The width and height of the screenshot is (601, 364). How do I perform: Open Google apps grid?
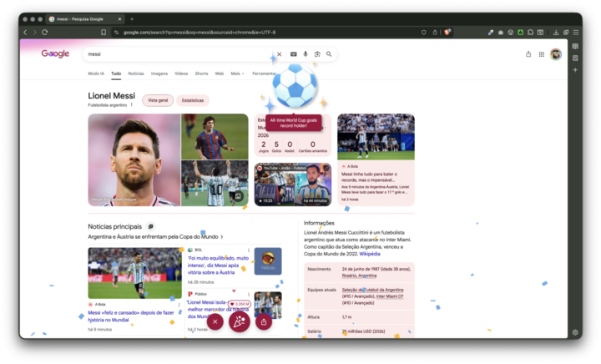tap(542, 54)
